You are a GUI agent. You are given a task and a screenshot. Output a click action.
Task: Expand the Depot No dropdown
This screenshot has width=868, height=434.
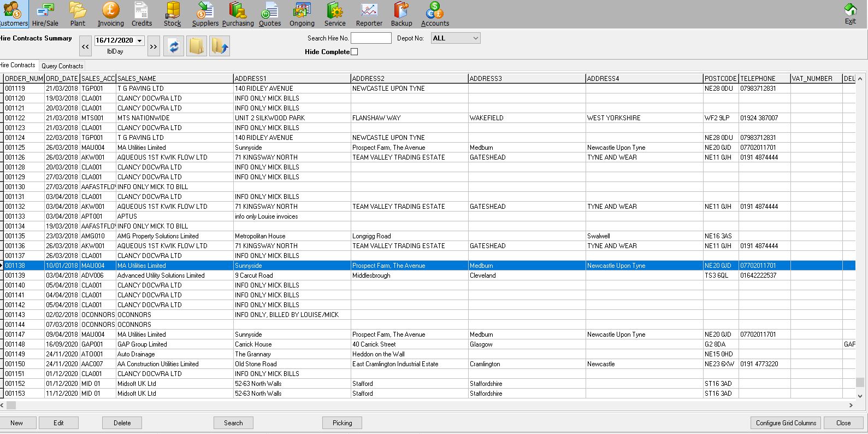pos(475,38)
